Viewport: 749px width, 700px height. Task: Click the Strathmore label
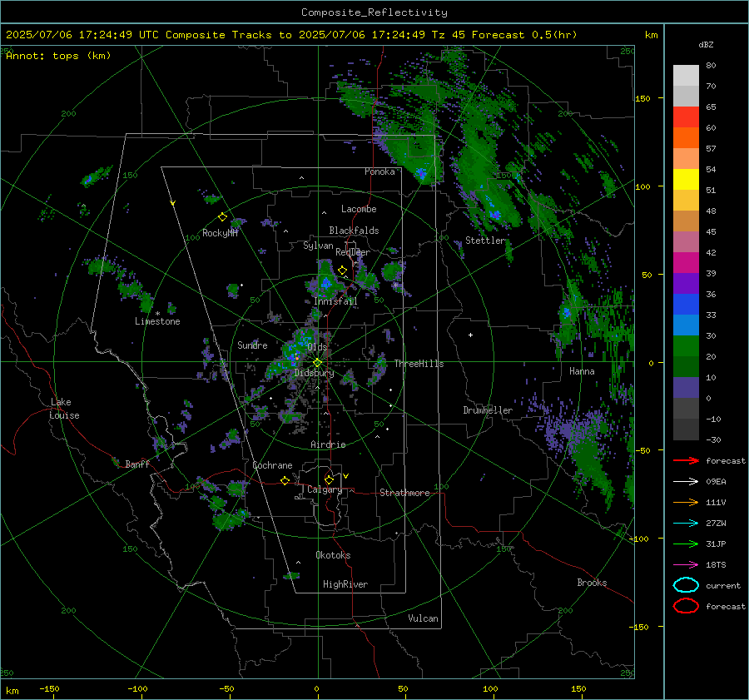pos(404,493)
